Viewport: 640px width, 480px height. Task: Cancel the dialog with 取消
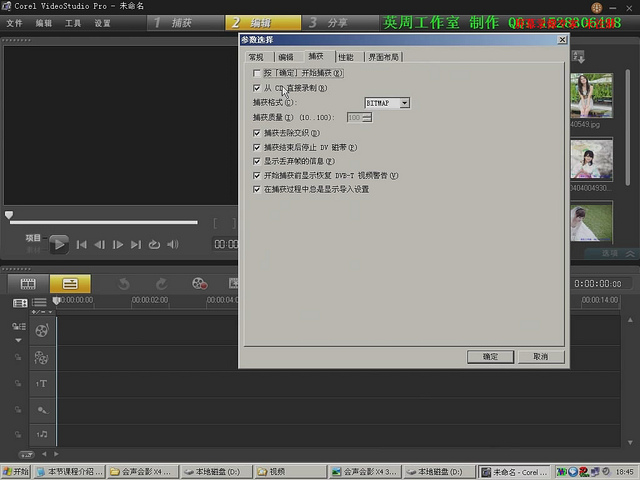click(541, 357)
